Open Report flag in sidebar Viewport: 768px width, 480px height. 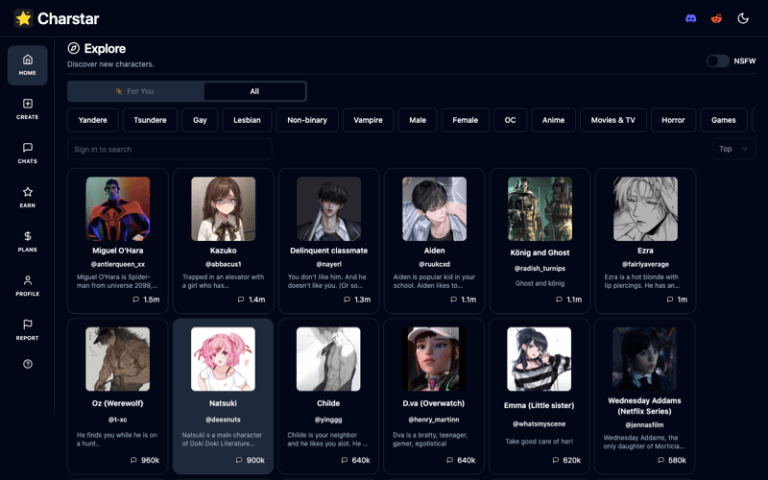tap(27, 330)
